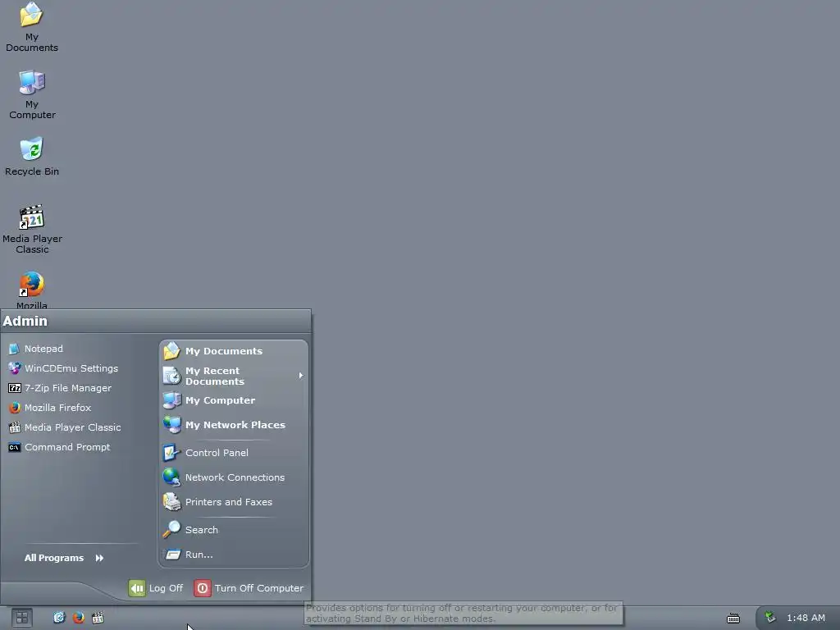Launch Firefox from Quick Launch bar
Image resolution: width=840 pixels, height=630 pixels.
pos(78,618)
